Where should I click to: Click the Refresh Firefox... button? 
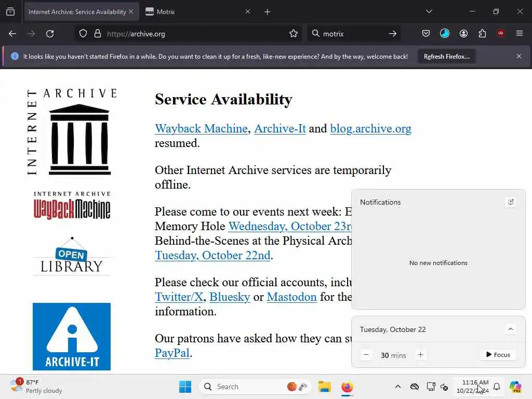pos(446,56)
